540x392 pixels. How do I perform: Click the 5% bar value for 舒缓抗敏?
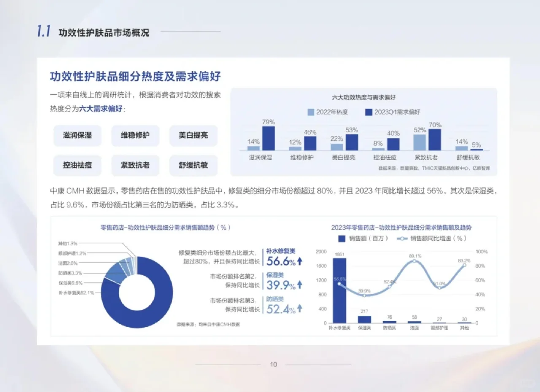[x=476, y=145]
